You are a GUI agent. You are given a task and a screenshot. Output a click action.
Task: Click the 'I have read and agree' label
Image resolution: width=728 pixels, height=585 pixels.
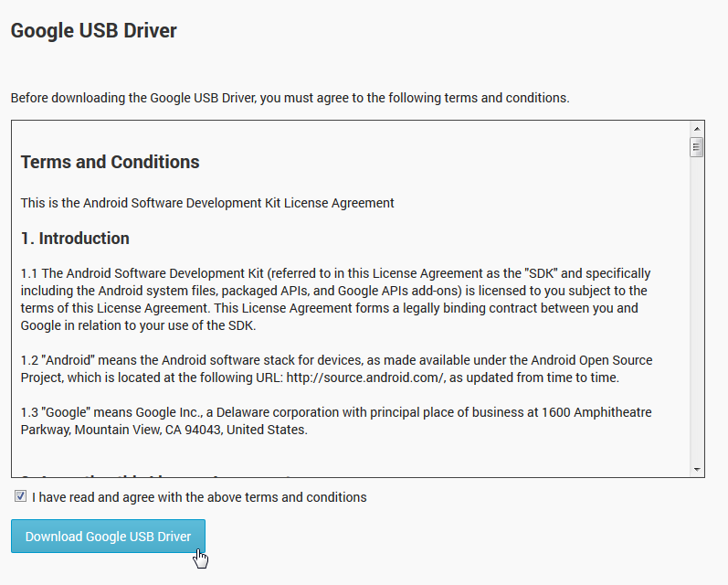click(x=199, y=497)
